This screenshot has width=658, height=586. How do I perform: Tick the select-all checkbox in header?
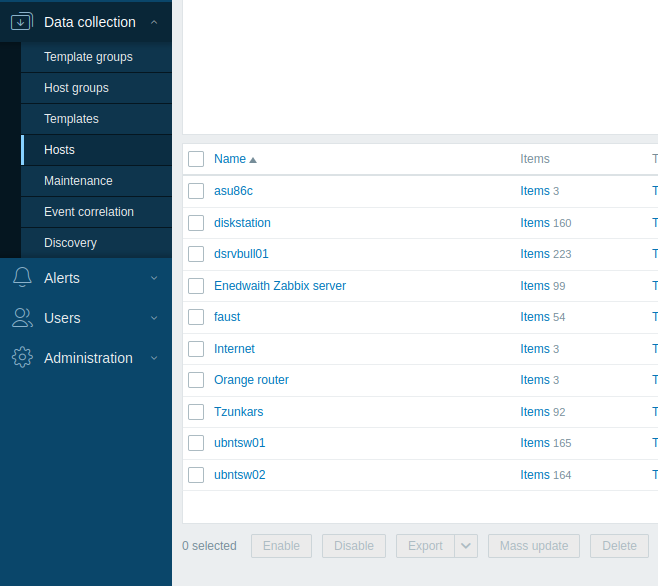point(196,159)
